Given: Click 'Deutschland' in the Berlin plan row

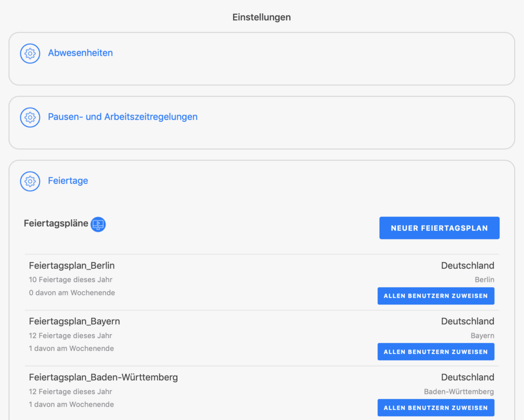Looking at the screenshot, I should coord(468,266).
